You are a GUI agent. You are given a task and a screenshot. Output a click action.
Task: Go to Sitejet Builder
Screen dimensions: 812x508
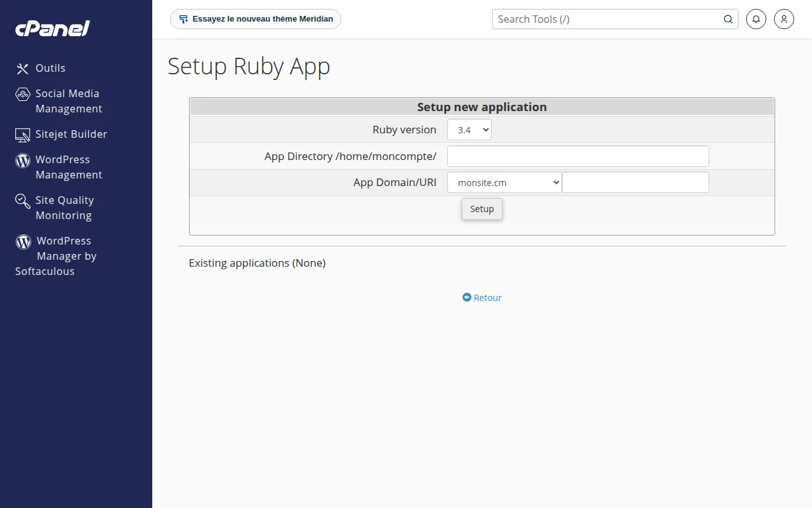(71, 134)
